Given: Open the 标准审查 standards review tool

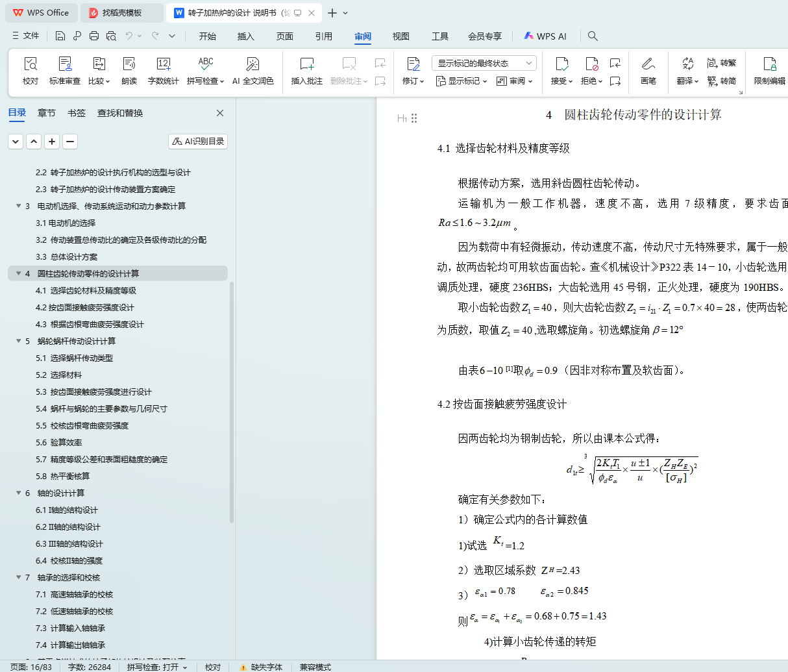Looking at the screenshot, I should 65,71.
